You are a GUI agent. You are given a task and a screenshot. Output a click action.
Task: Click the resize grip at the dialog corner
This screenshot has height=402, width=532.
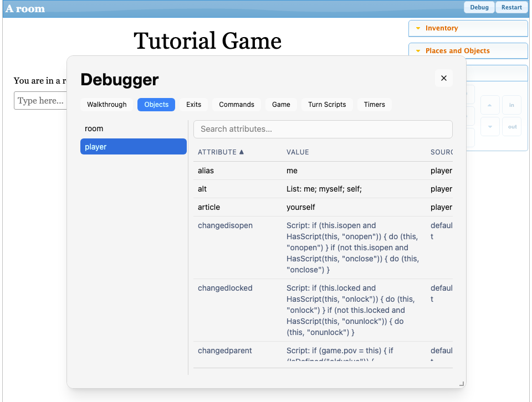click(x=462, y=384)
